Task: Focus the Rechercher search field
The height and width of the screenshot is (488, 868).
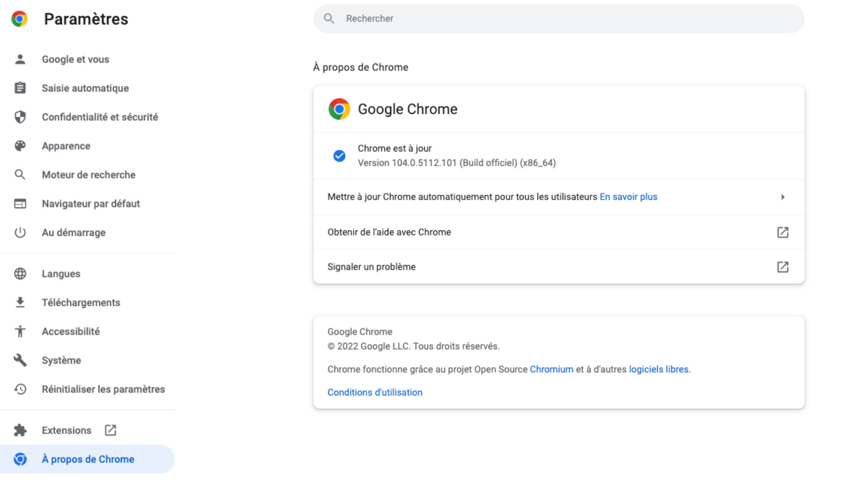Action: point(559,19)
